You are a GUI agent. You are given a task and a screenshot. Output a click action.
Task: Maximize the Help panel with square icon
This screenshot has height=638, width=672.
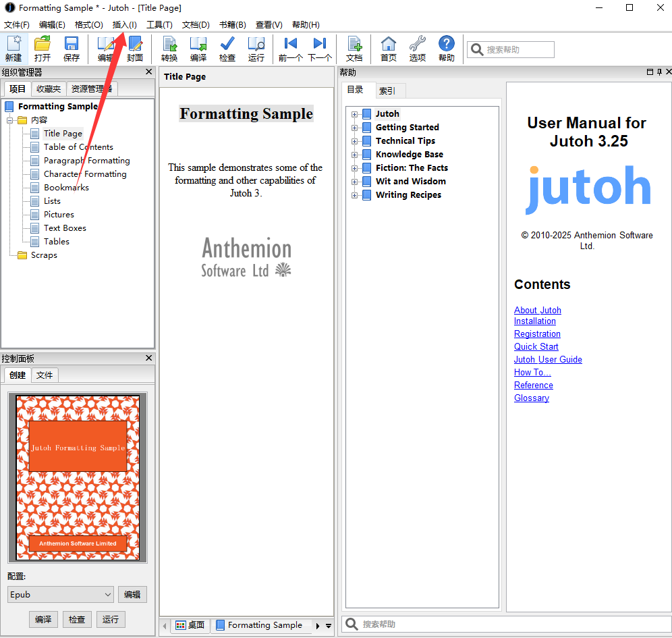650,72
